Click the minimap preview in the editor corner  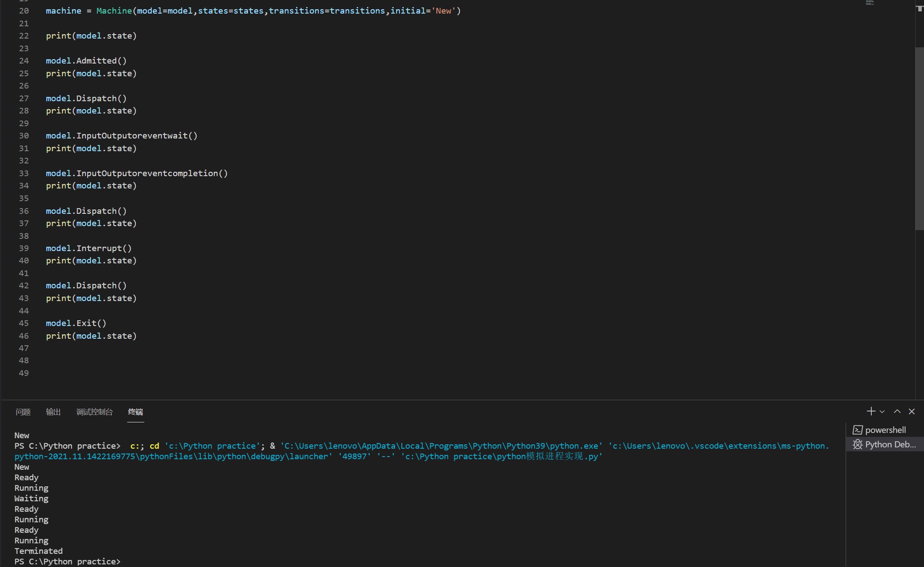coord(870,3)
